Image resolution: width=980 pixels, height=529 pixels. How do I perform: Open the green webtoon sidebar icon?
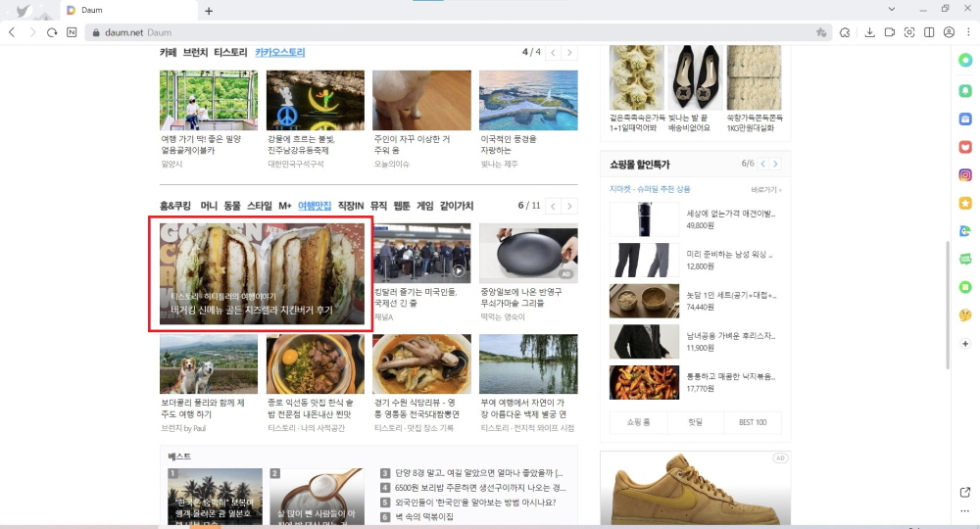965,259
